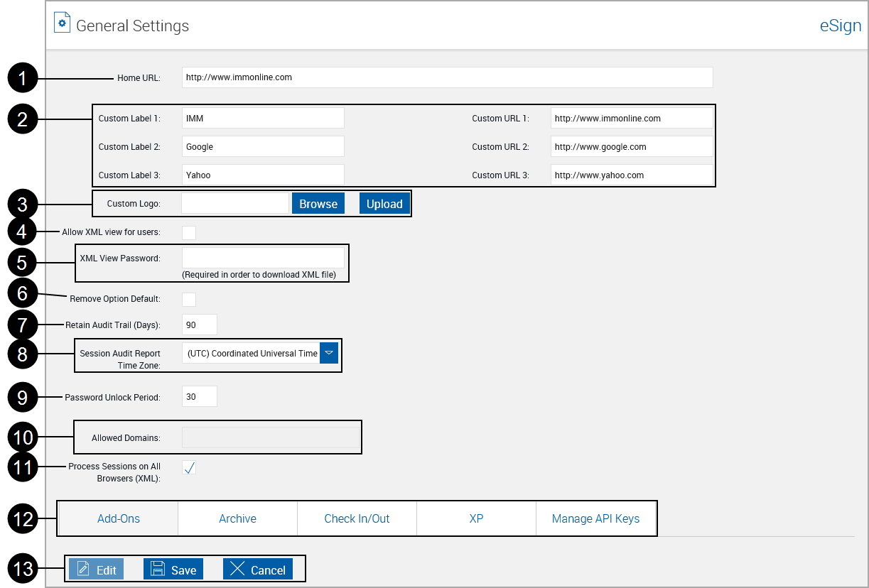
Task: Switch to the Archive tab
Action: pos(237,518)
